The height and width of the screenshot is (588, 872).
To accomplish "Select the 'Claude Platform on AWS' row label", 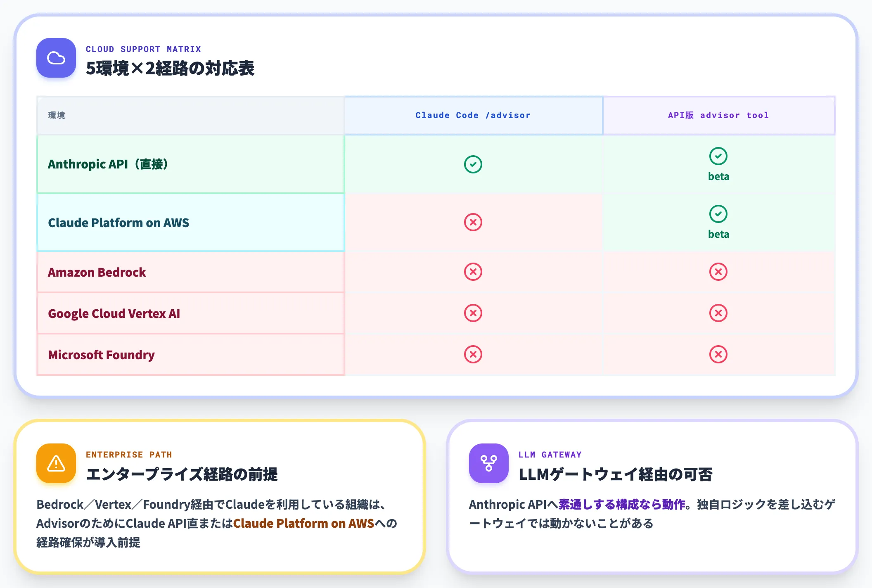I will [191, 223].
